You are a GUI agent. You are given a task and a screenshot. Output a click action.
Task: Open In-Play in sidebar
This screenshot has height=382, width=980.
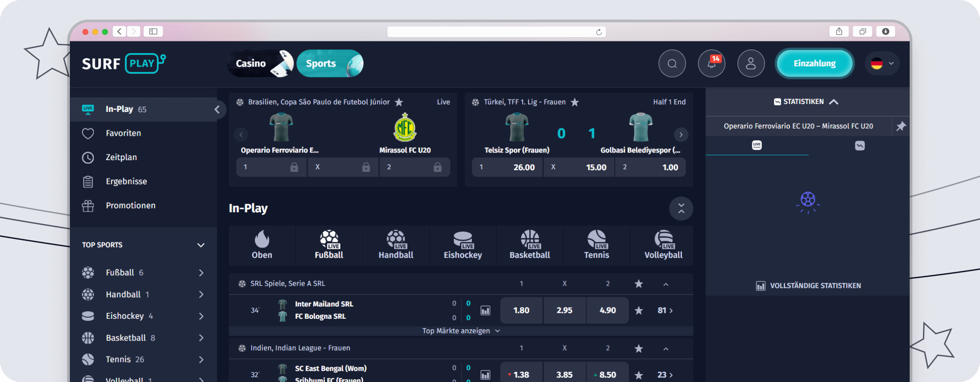point(144,109)
